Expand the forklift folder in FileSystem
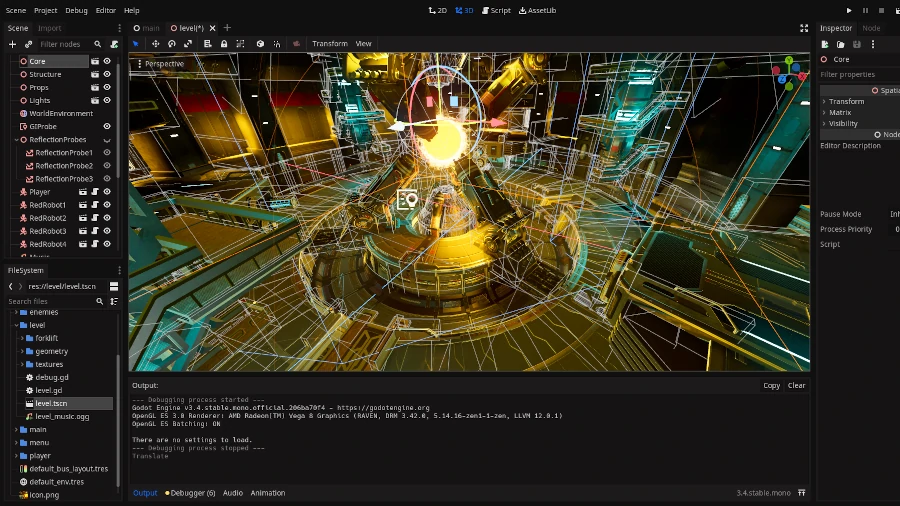This screenshot has width=900, height=506. [22, 338]
